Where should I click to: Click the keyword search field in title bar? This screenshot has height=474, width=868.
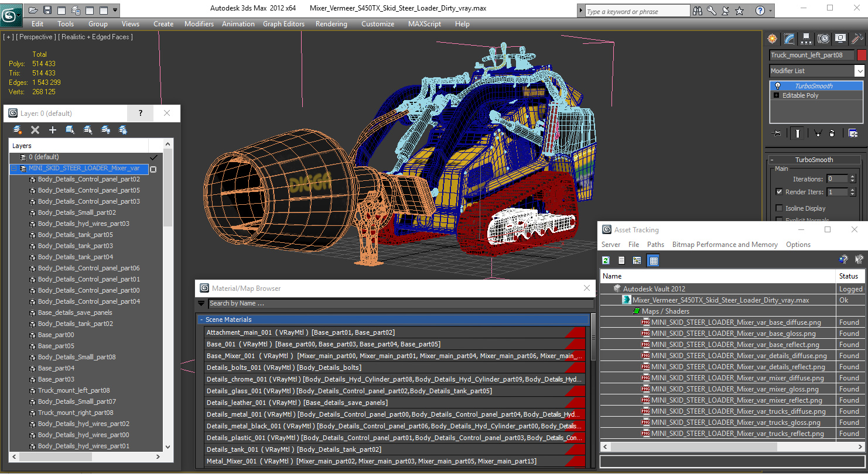[x=637, y=11]
